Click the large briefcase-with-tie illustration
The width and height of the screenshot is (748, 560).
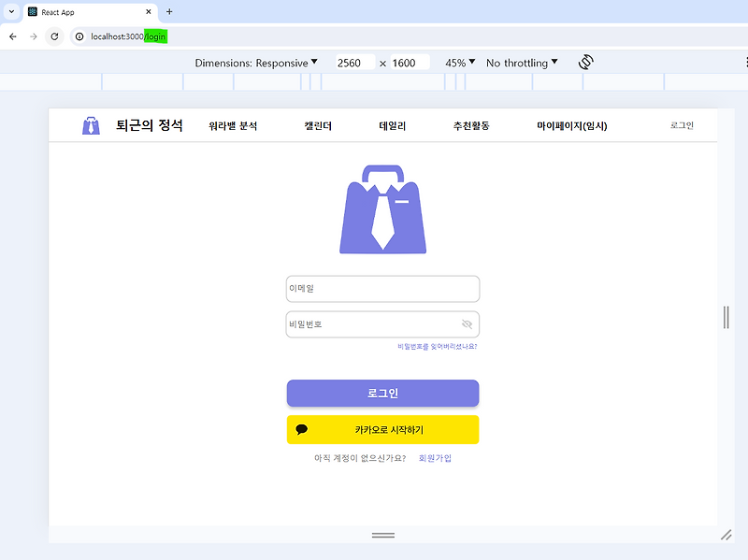pos(383,208)
